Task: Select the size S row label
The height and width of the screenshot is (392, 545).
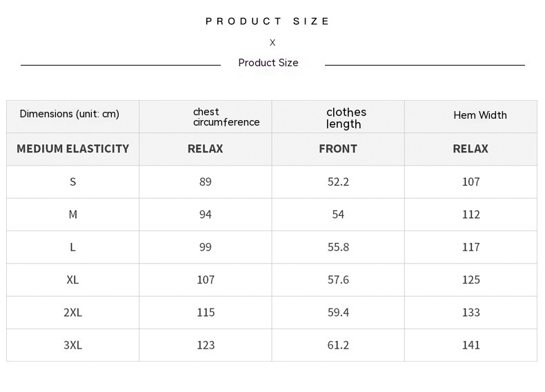Action: coord(72,182)
